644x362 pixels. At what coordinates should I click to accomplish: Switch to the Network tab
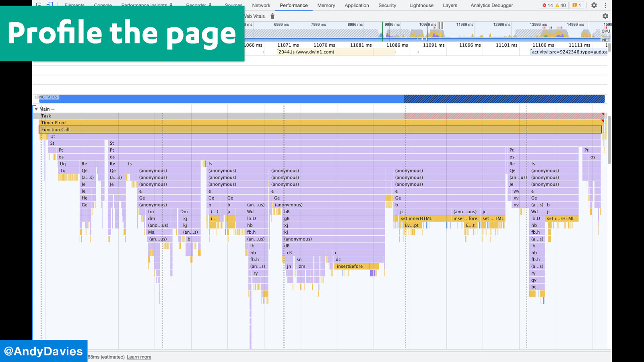(x=261, y=5)
